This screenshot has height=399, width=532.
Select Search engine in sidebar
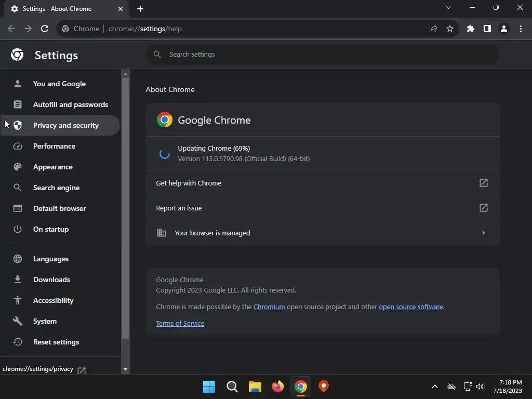point(60,188)
